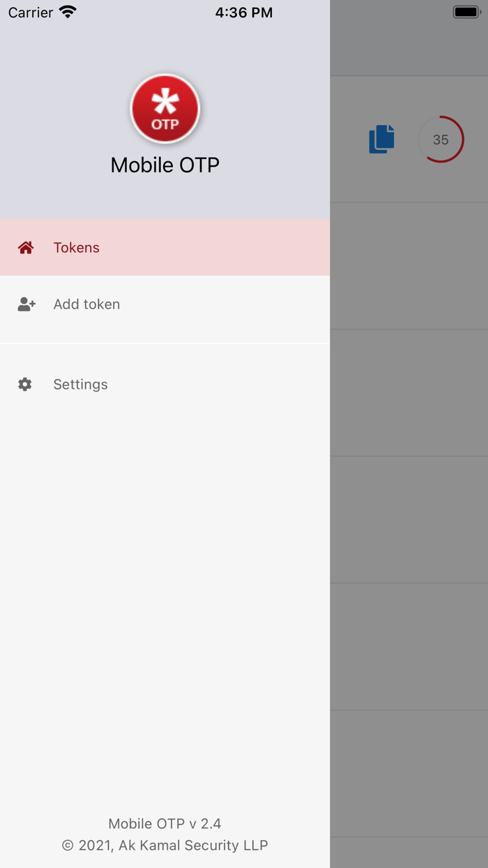Viewport: 488px width, 868px height.
Task: Tap the blue copy-code icon
Action: click(381, 139)
